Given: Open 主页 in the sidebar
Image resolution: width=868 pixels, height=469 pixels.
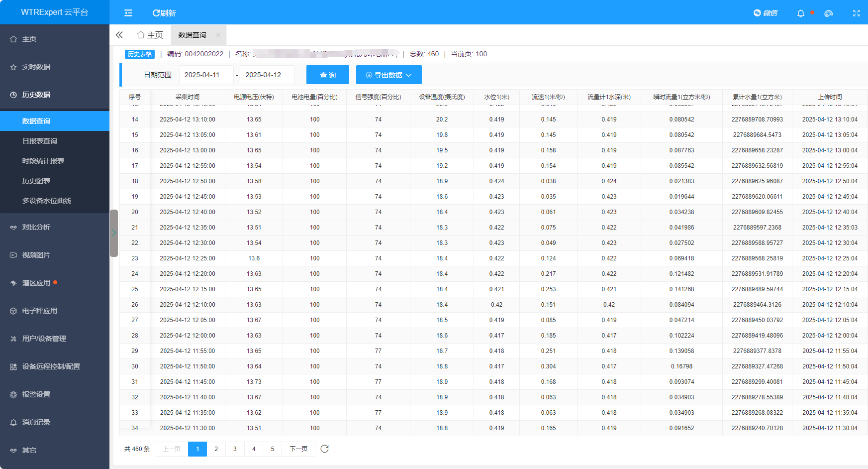Looking at the screenshot, I should click(55, 39).
